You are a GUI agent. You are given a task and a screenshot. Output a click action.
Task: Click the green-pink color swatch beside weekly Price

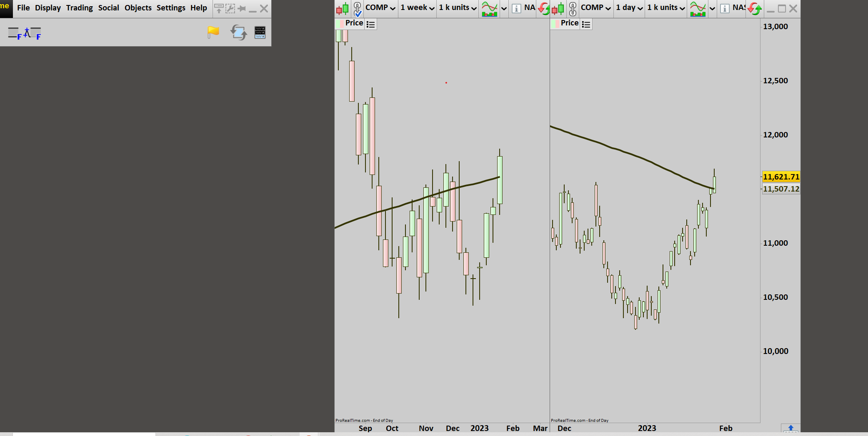pos(340,24)
